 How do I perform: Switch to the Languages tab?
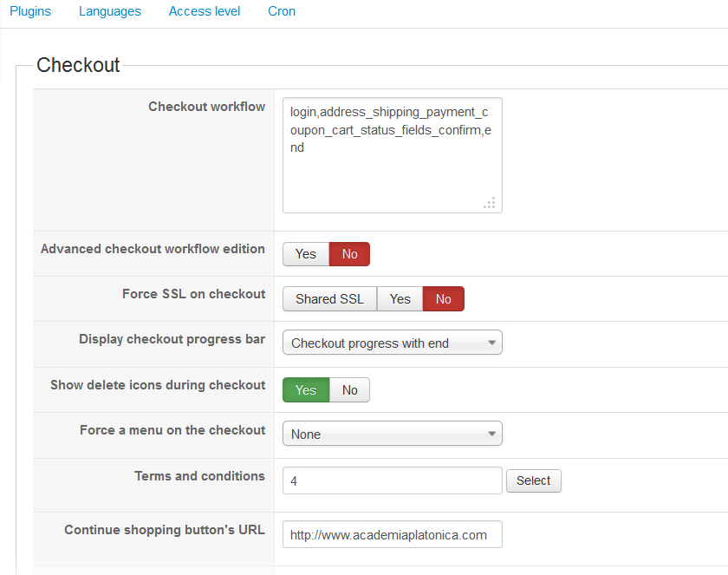(x=110, y=11)
